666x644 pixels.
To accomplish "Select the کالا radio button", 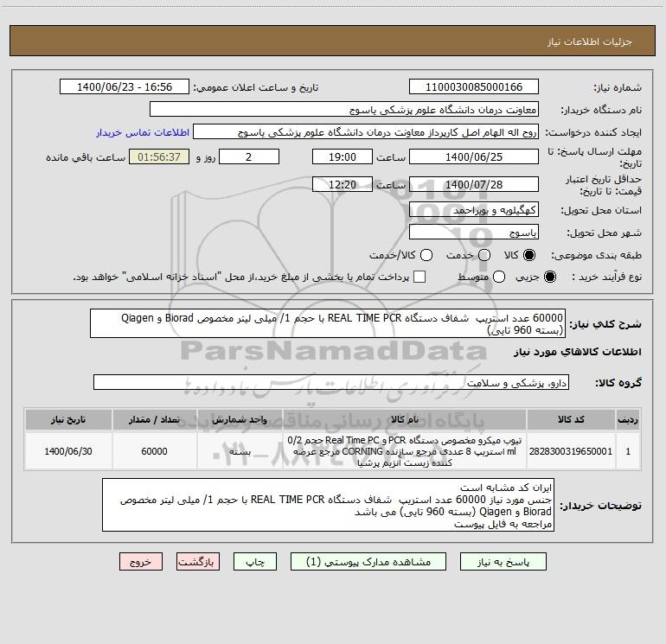I will (528, 255).
